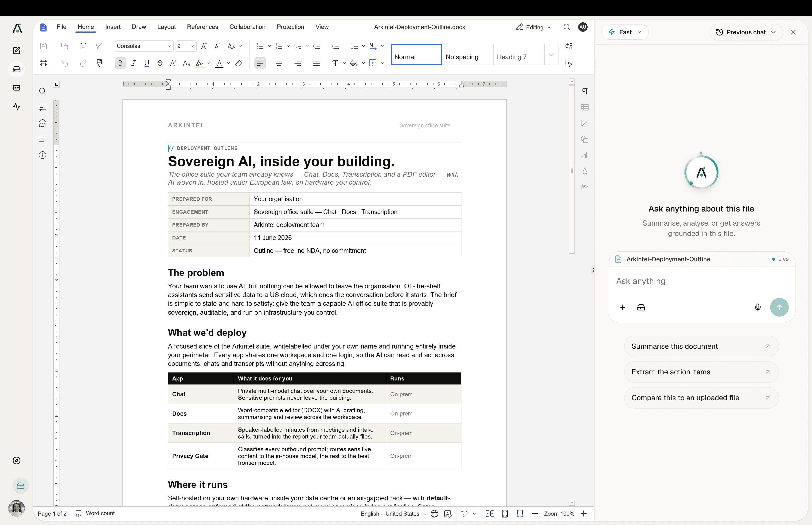
Task: Open the Fast model selector dropdown
Action: coord(625,32)
